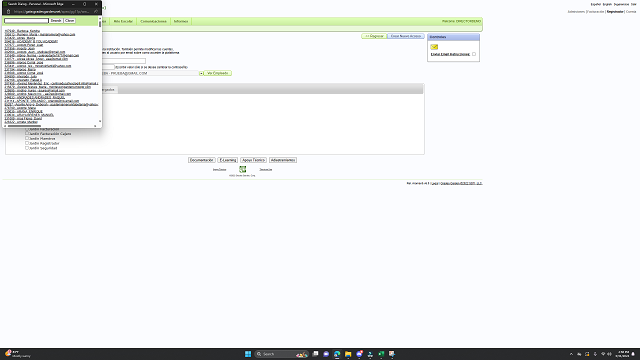Click the Ver Empleado button
Screen dimensions: 640x360
pyautogui.click(x=218, y=73)
